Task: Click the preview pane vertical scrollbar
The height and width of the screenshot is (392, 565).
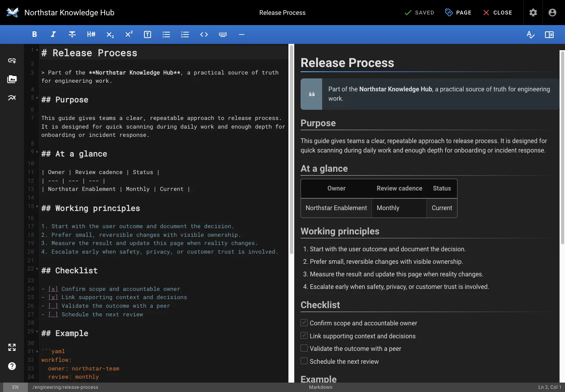Action: click(x=562, y=147)
